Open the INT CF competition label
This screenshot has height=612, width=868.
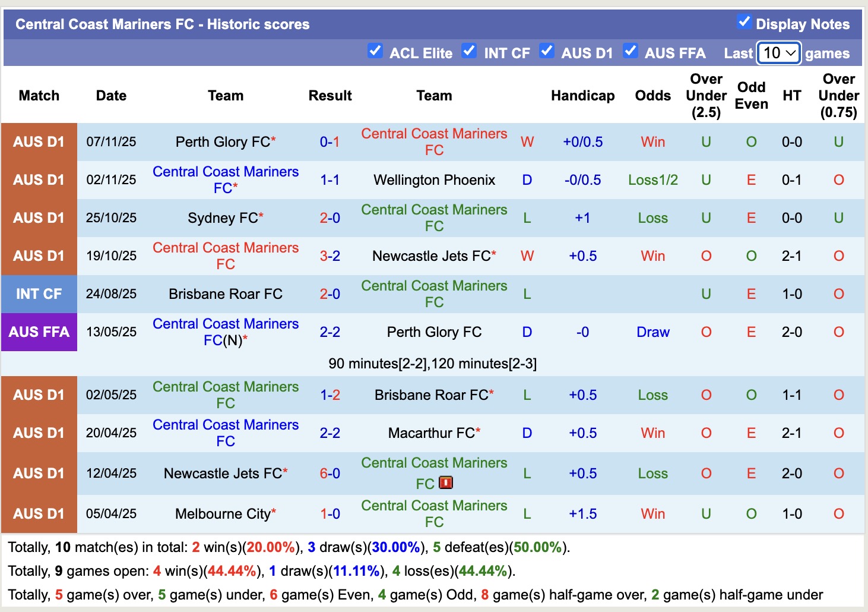[x=39, y=294]
